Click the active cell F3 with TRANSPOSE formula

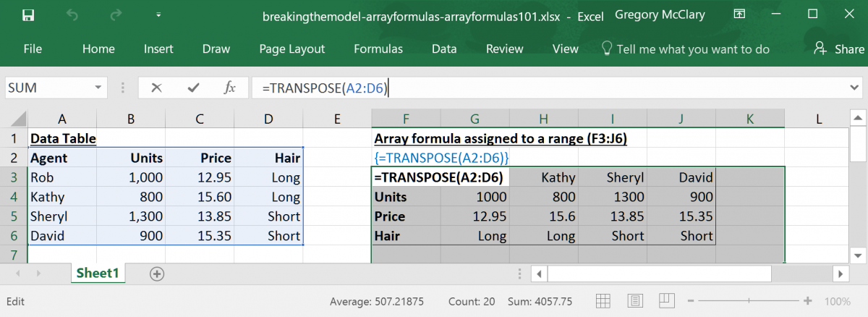(x=441, y=177)
